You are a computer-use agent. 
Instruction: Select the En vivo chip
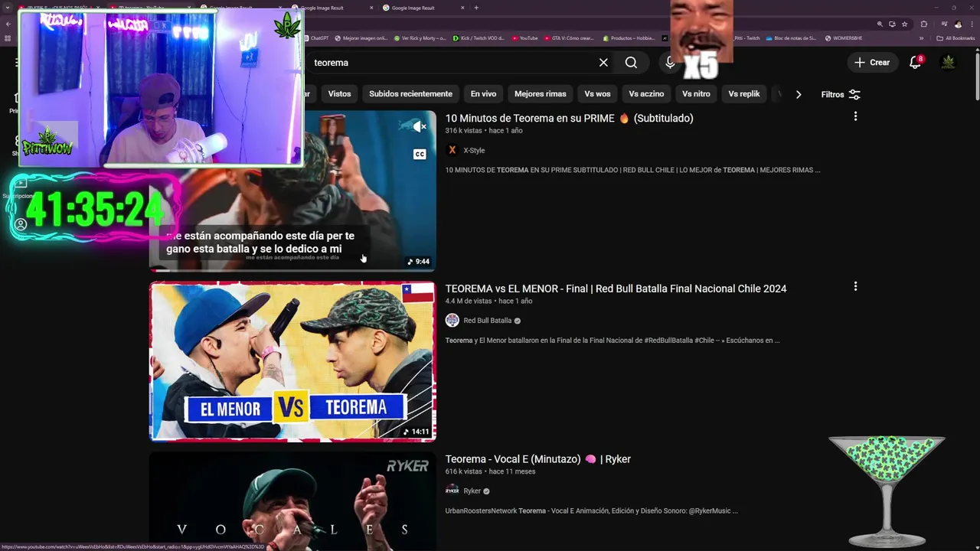click(x=483, y=94)
